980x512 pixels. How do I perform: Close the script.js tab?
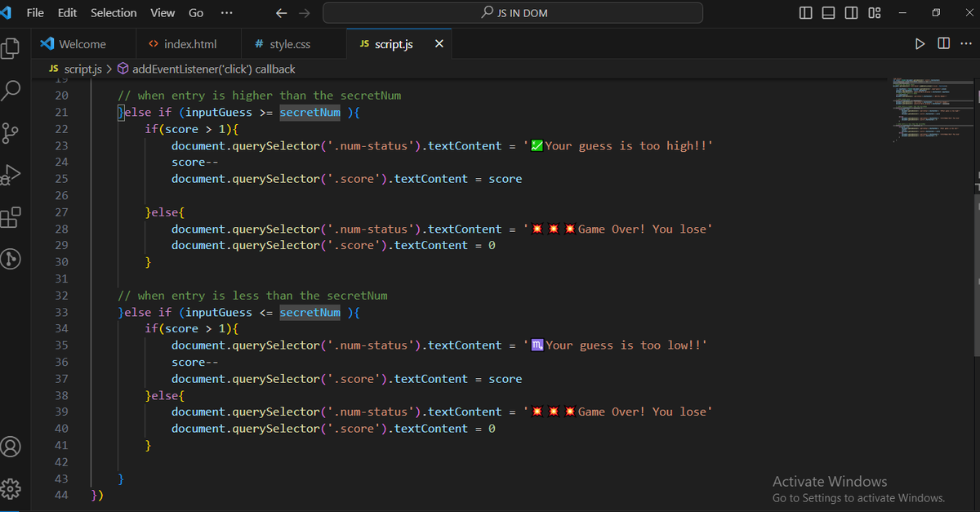pos(439,44)
